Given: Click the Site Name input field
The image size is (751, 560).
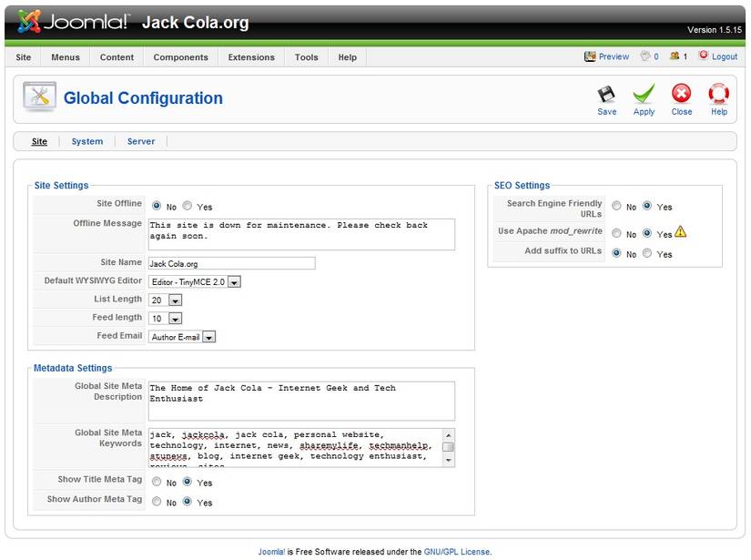Looking at the screenshot, I should pyautogui.click(x=232, y=263).
